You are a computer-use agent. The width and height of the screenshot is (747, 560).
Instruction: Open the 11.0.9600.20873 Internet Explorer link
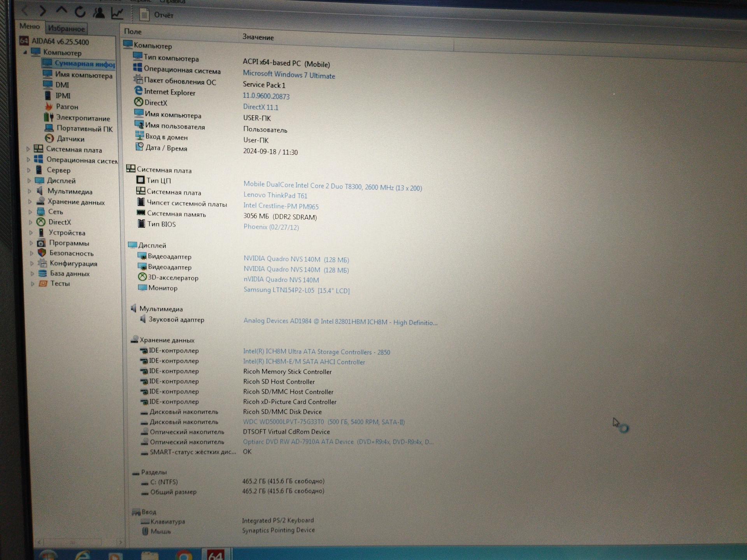pos(266,96)
